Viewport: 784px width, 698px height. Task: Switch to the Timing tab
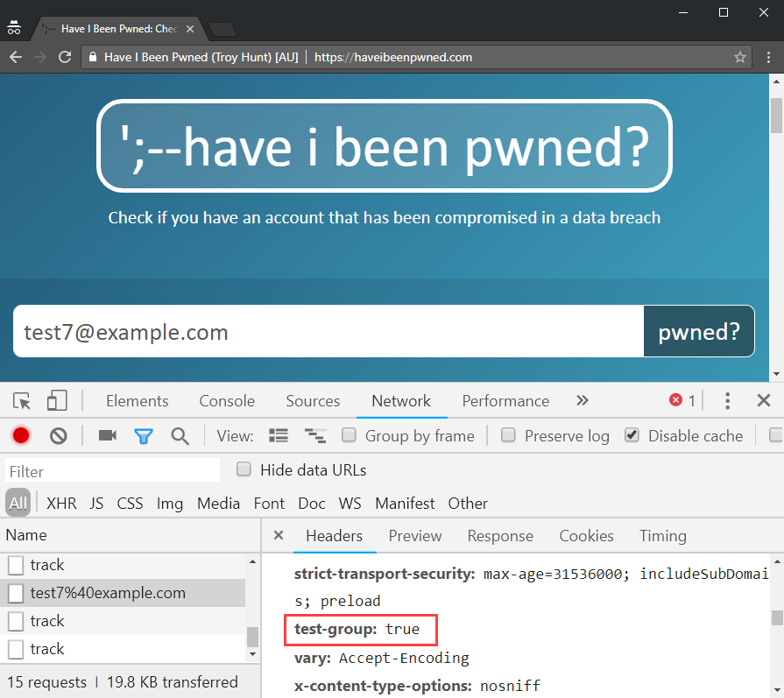(x=662, y=536)
